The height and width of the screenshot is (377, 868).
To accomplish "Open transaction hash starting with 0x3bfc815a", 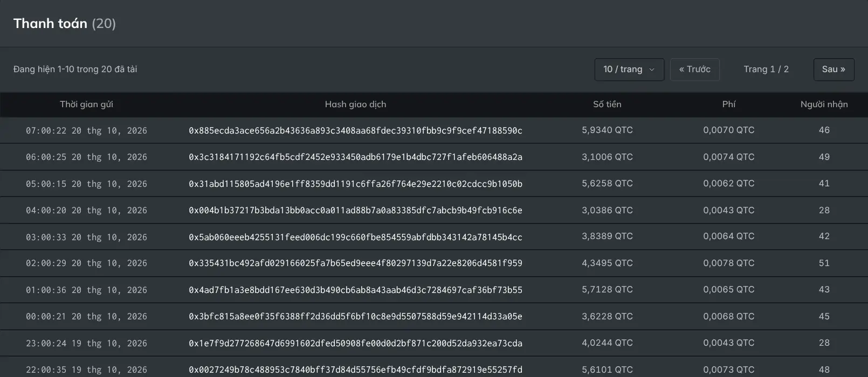I will click(355, 317).
